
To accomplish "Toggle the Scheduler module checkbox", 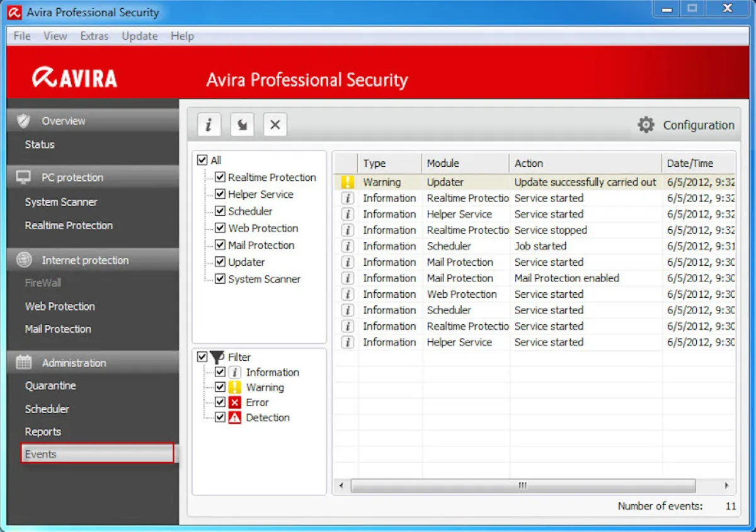I will pyautogui.click(x=220, y=211).
